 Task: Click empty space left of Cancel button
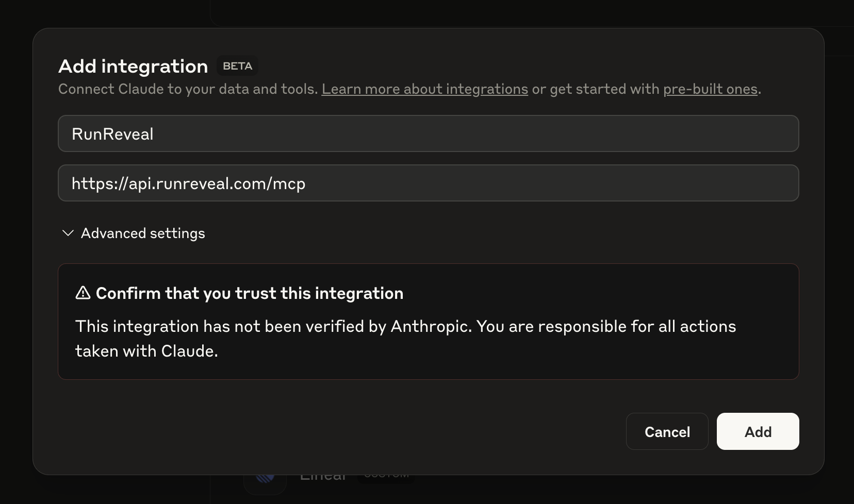361,431
